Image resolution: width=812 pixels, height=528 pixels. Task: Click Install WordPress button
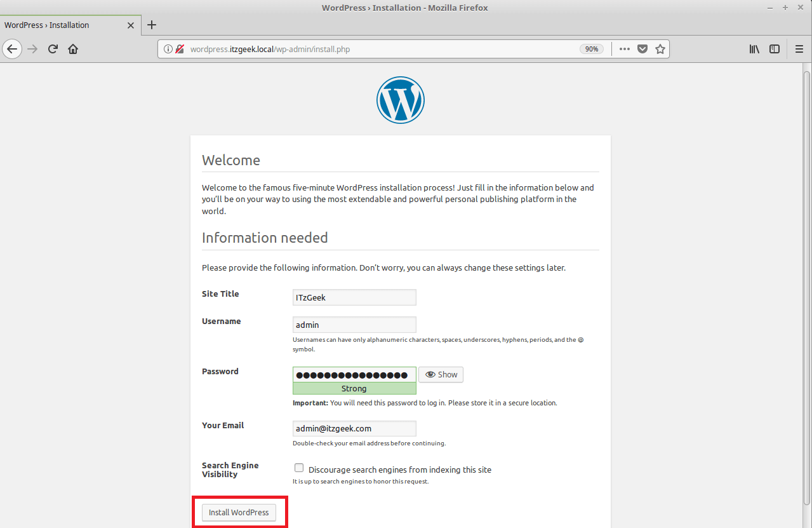(x=239, y=512)
